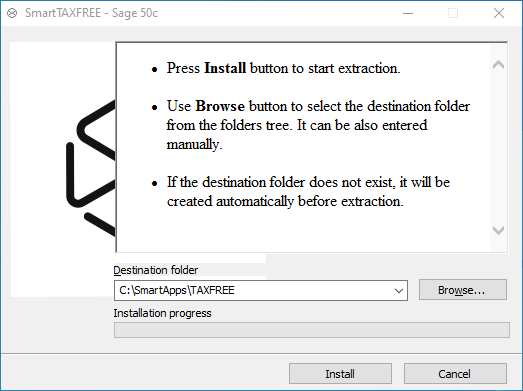The image size is (523, 391).
Task: Click inside the C:\SmartApps\TAXFREE path field
Action: 253,291
